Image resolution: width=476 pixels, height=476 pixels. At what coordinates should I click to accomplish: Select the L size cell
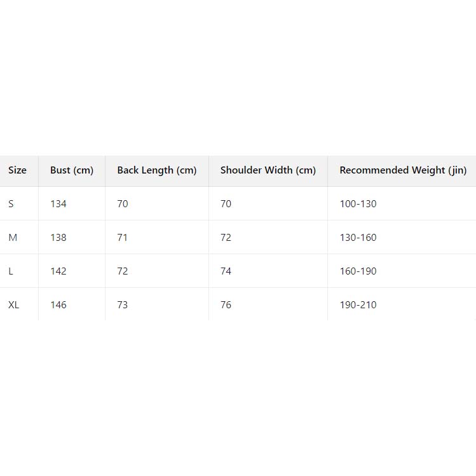click(11, 271)
